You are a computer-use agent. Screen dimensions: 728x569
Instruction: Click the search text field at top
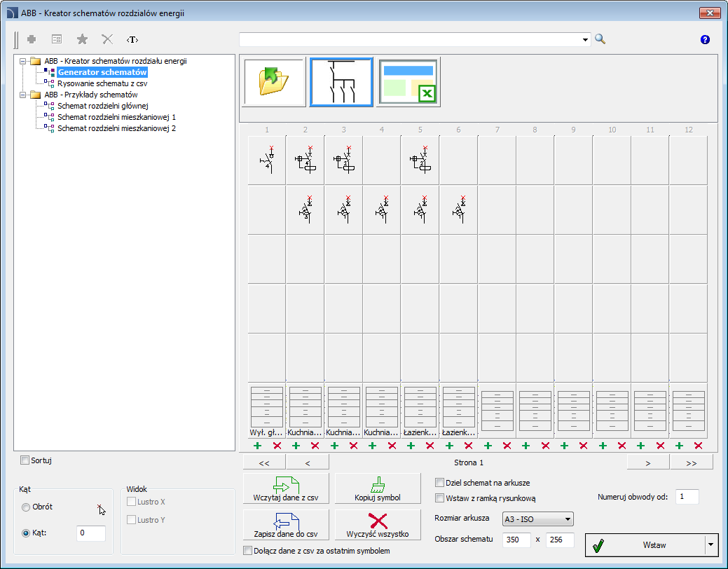410,40
